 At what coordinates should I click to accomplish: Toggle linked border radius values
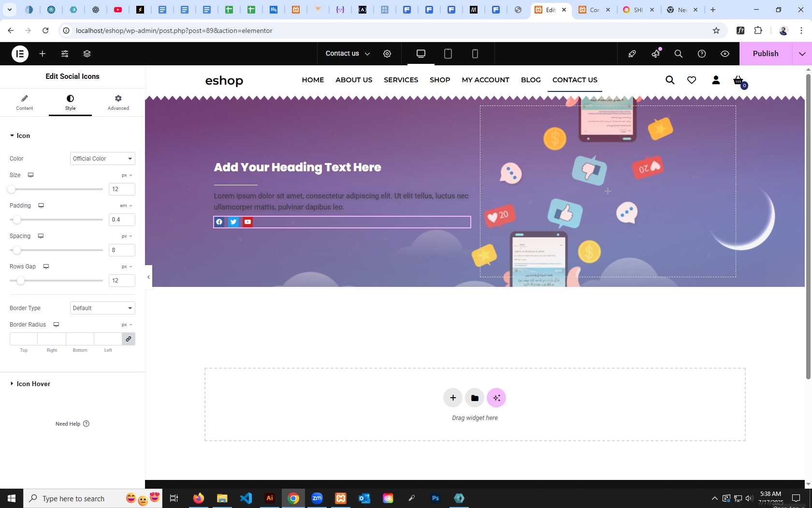[129, 339]
